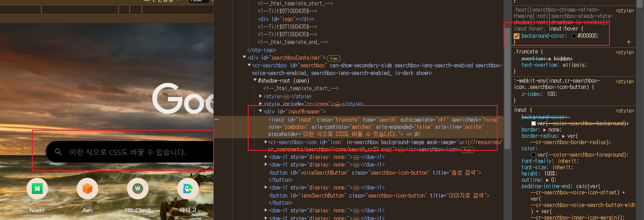644x220 pixels.
Task: Click the font-family: inherit declaration
Action: (x=549, y=161)
